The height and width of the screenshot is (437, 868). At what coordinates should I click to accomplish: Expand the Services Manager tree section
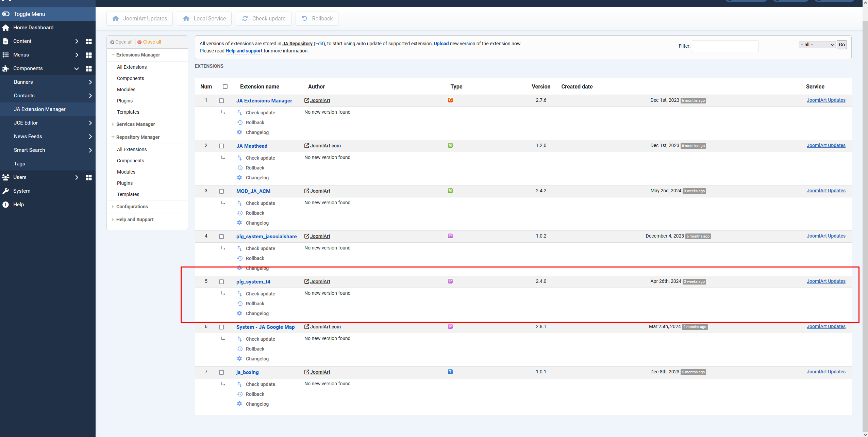click(135, 124)
